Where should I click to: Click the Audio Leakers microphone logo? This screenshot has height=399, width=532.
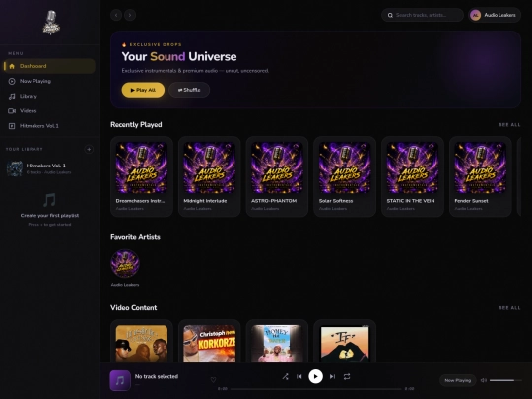pos(51,23)
